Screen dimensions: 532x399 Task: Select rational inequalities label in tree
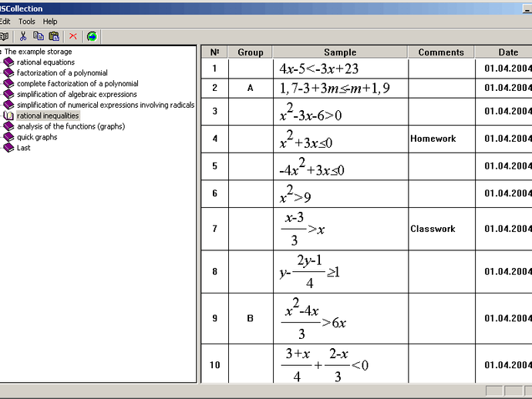pyautogui.click(x=48, y=116)
